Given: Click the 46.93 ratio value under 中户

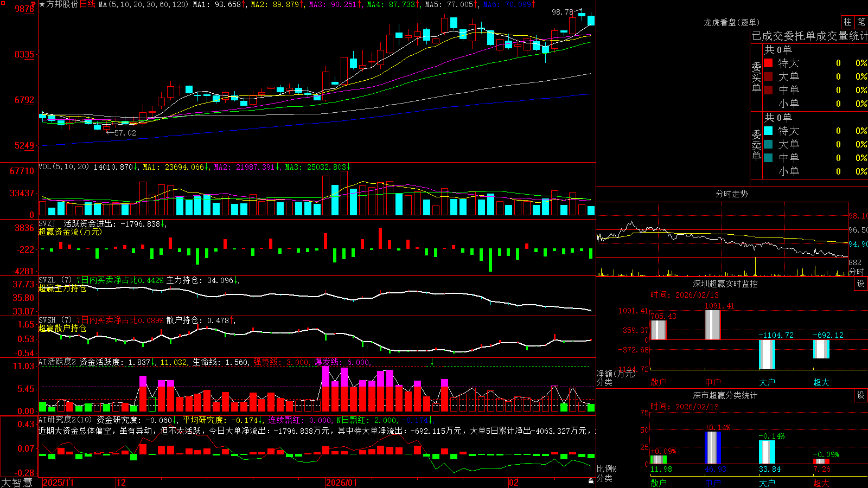Looking at the screenshot, I should click(715, 469).
